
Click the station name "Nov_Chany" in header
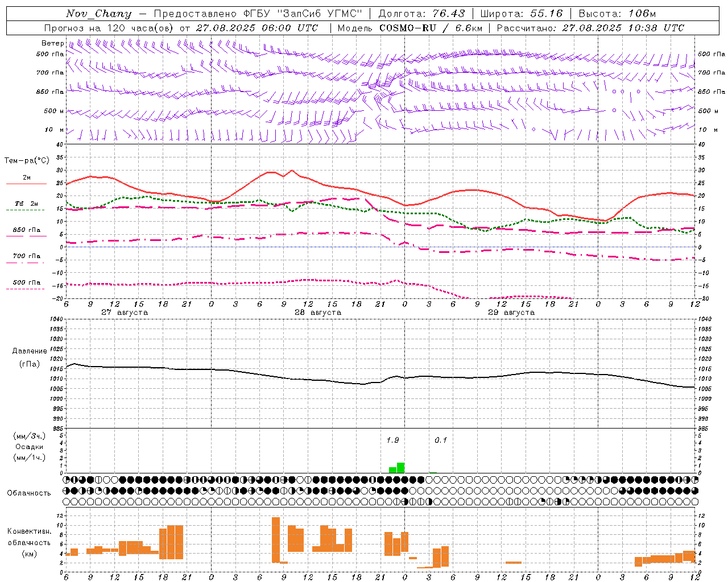98,14
